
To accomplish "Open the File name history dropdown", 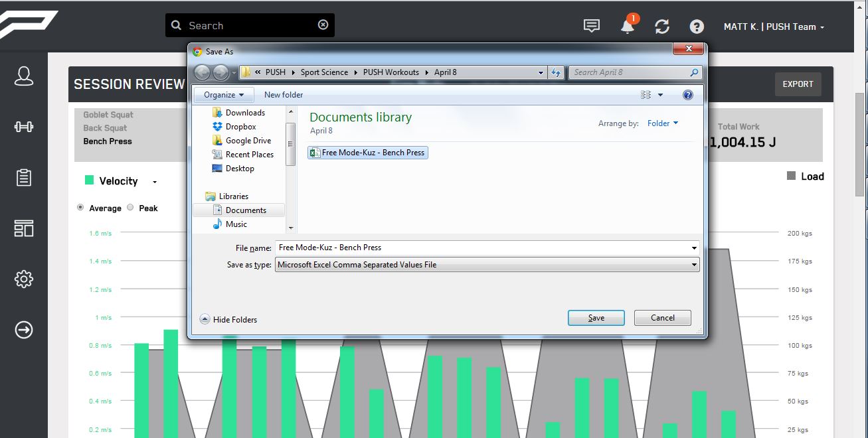I will click(695, 248).
